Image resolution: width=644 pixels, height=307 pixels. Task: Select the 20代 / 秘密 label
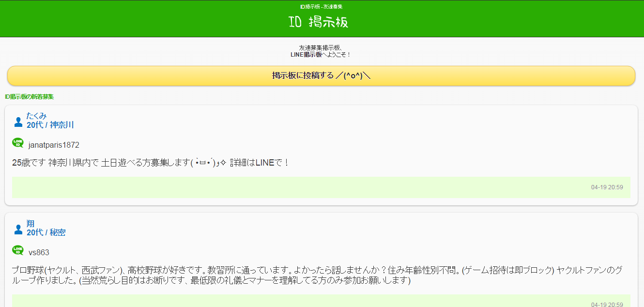tap(46, 232)
